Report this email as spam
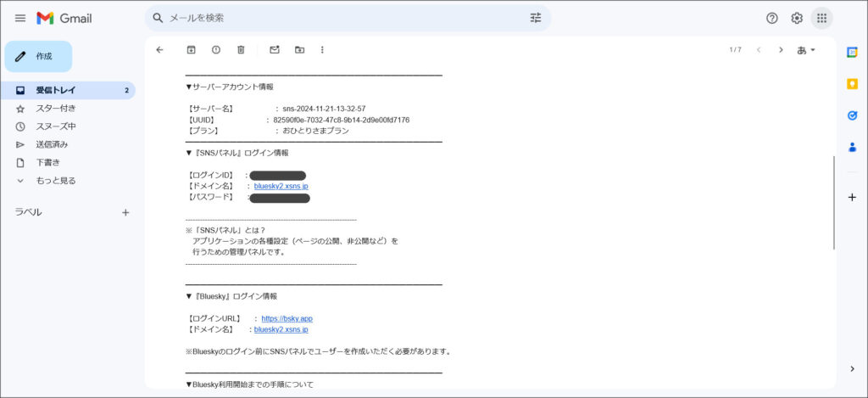Screen dimensions: 868x398 click(x=216, y=50)
